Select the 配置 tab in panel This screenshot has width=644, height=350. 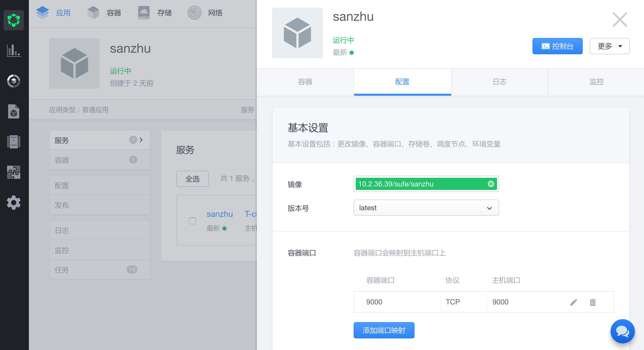[403, 82]
